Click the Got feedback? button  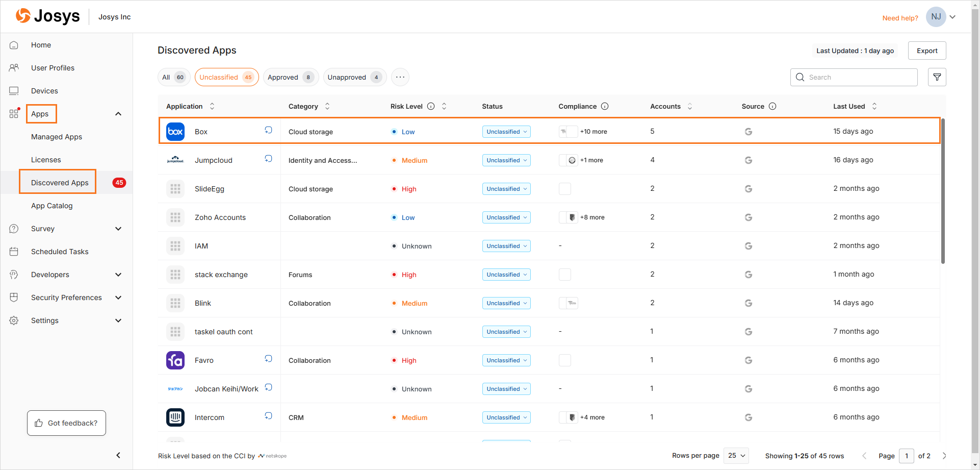click(66, 423)
